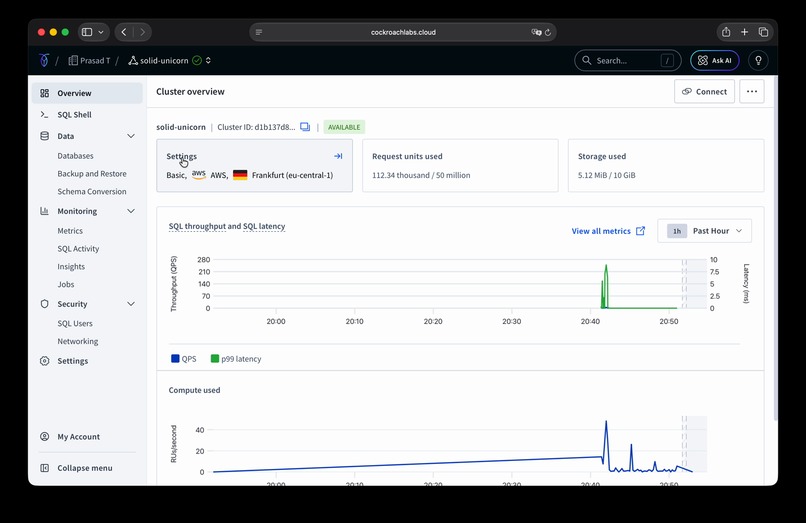
Task: Open the Insights page
Action: (x=71, y=266)
